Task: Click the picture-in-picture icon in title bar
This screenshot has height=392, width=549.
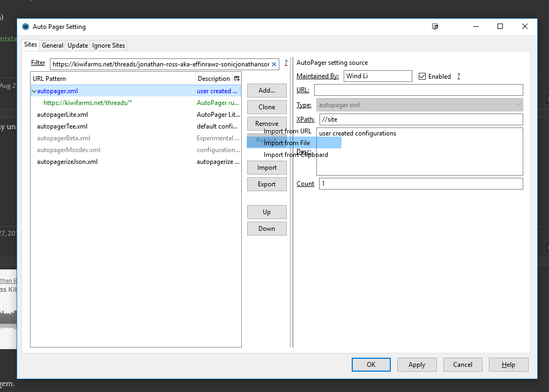Action: coord(435,27)
